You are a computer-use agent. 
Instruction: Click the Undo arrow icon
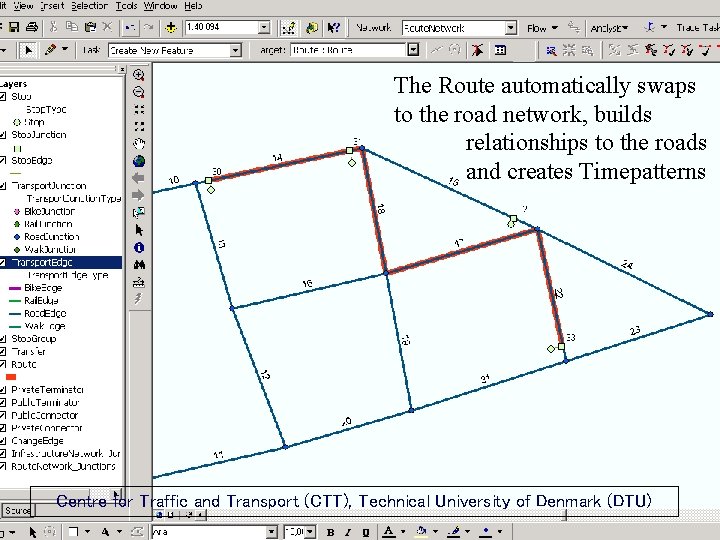[130, 28]
